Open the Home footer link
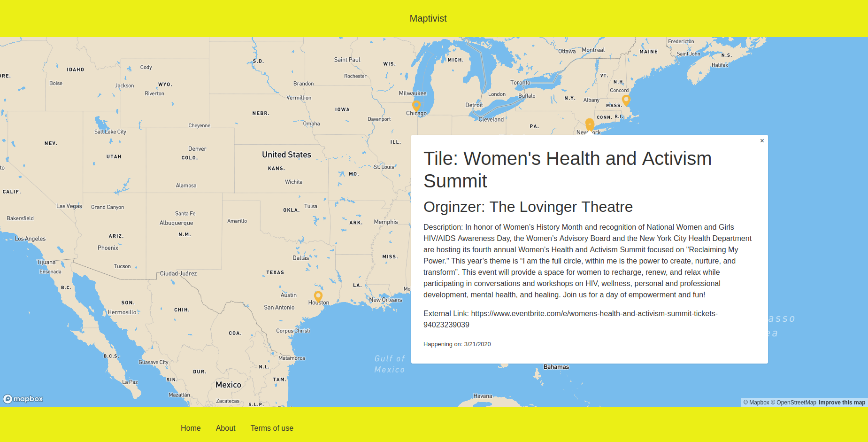The height and width of the screenshot is (442, 868). [x=191, y=428]
